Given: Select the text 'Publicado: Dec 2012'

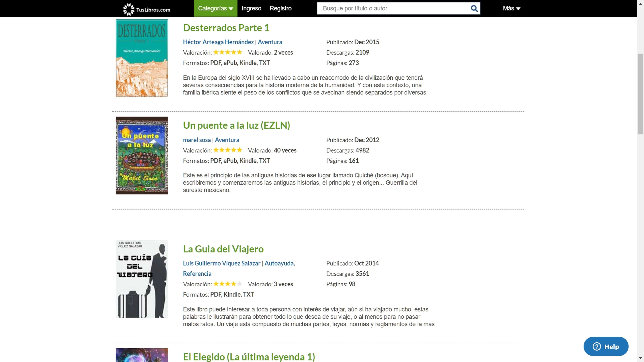Looking at the screenshot, I should pyautogui.click(x=353, y=140).
